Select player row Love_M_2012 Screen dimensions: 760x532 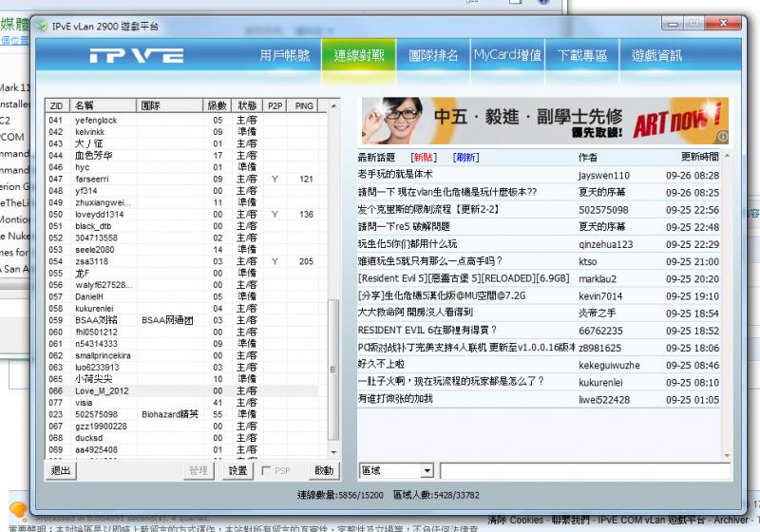tap(182, 390)
